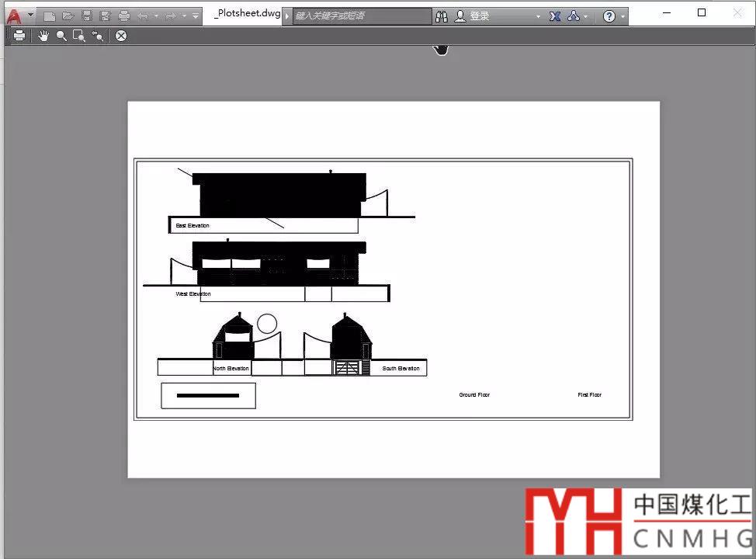Select the Zoom Window tool

point(79,36)
